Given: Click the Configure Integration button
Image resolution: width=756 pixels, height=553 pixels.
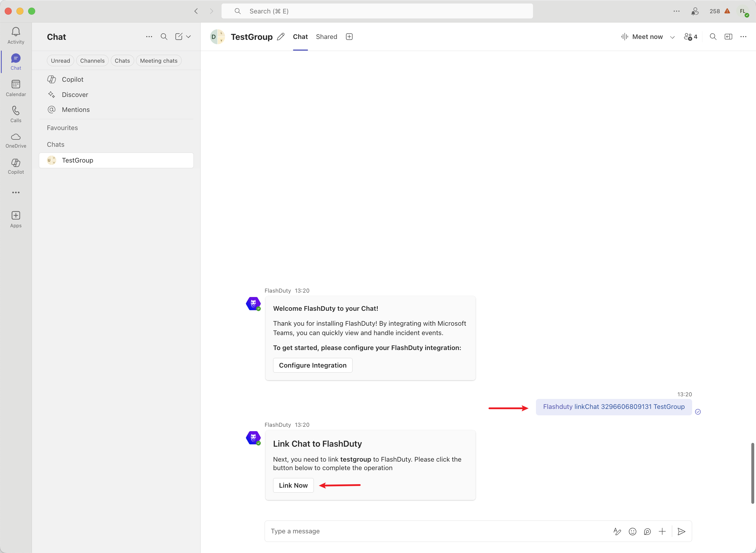Looking at the screenshot, I should (x=313, y=365).
